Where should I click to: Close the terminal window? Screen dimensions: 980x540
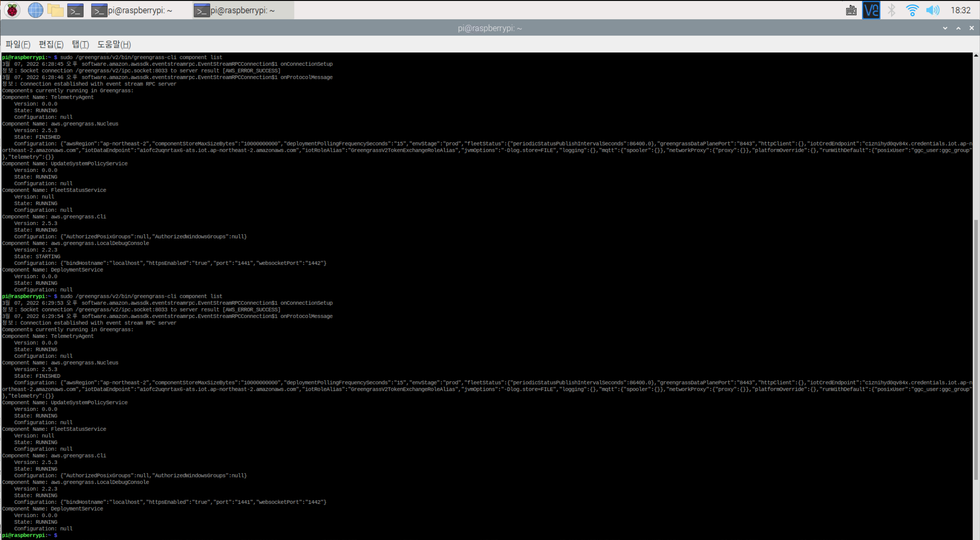pyautogui.click(x=972, y=28)
